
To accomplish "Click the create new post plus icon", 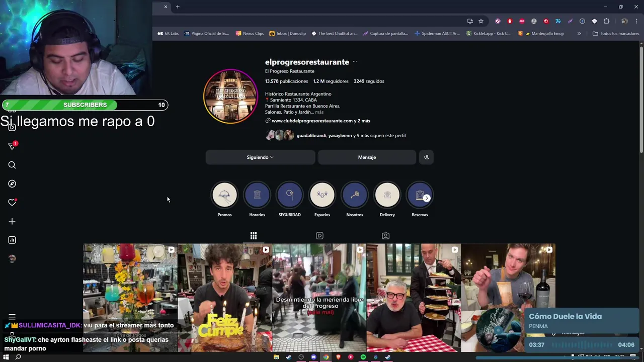I will [x=12, y=221].
